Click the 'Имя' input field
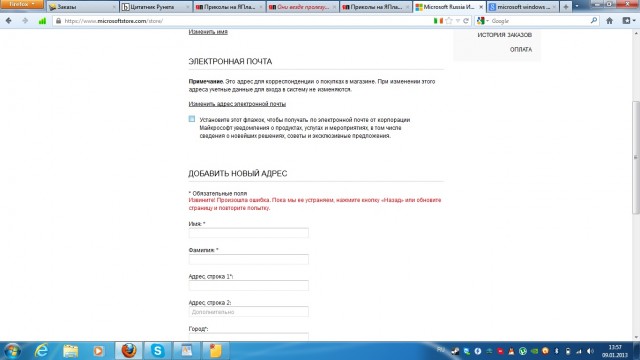Screen dimensions: 640x360 click(x=249, y=233)
